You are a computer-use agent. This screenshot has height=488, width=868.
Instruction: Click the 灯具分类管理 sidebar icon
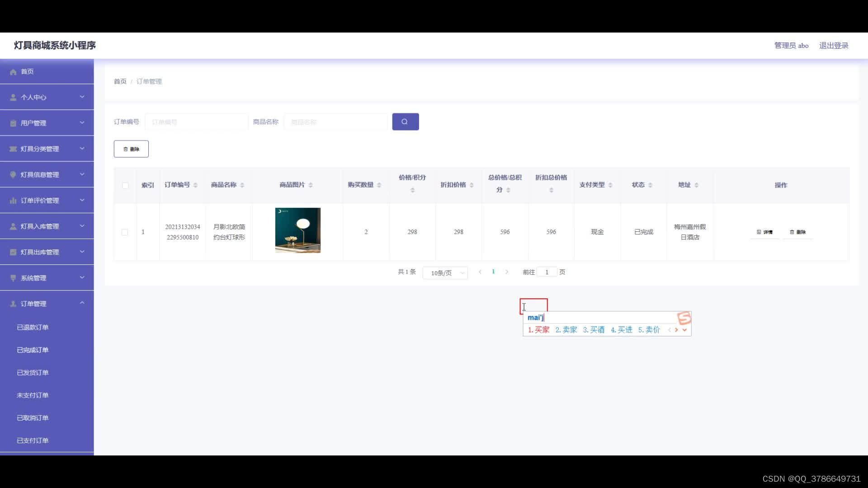13,149
